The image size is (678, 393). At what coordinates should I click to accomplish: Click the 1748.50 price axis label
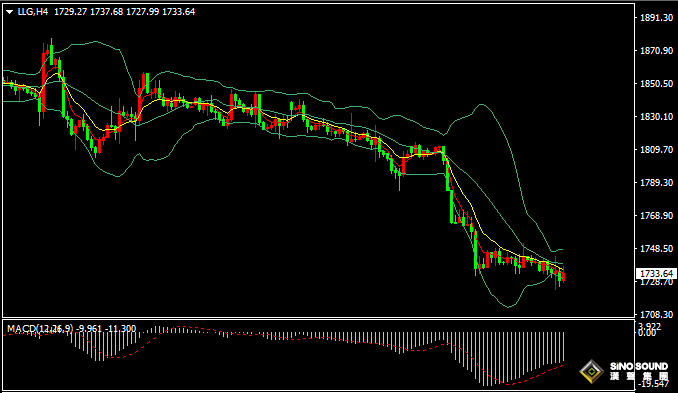pos(656,249)
